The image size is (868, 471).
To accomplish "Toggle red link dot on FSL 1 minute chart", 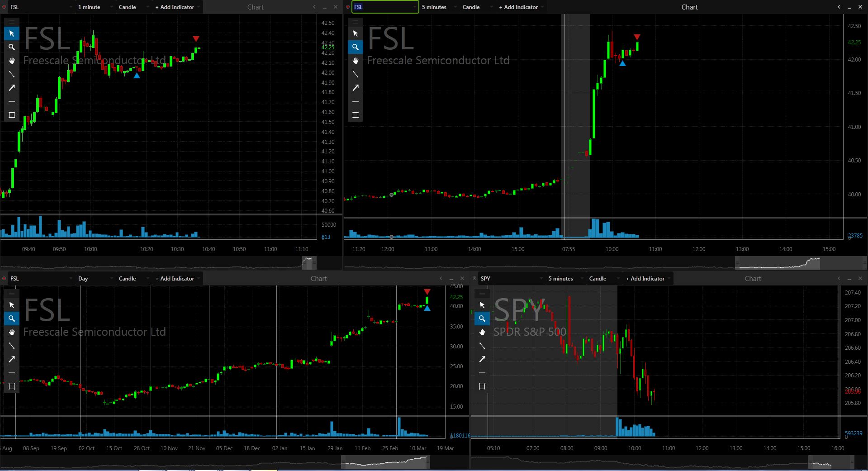I will point(4,7).
